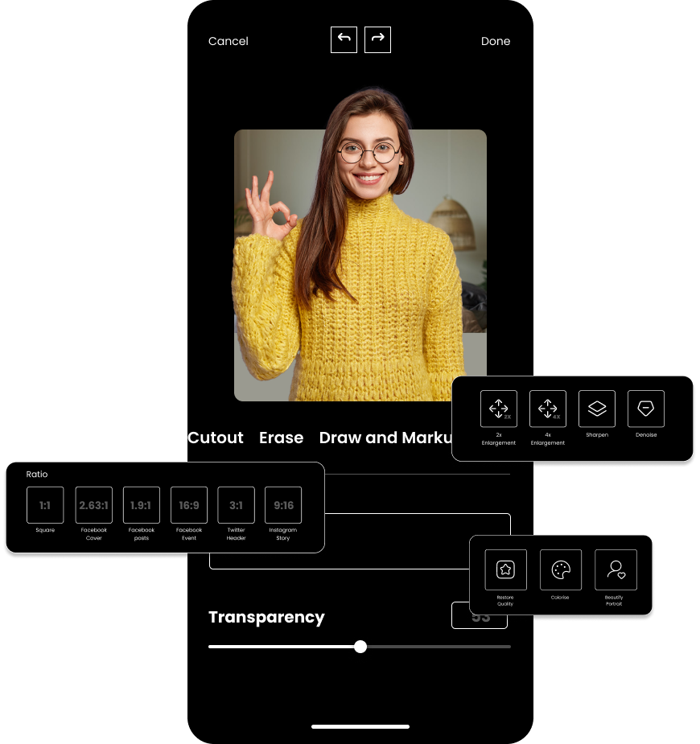Screen dimensions: 700x744
Task: Switch to the Cutout tab
Action: pos(215,438)
